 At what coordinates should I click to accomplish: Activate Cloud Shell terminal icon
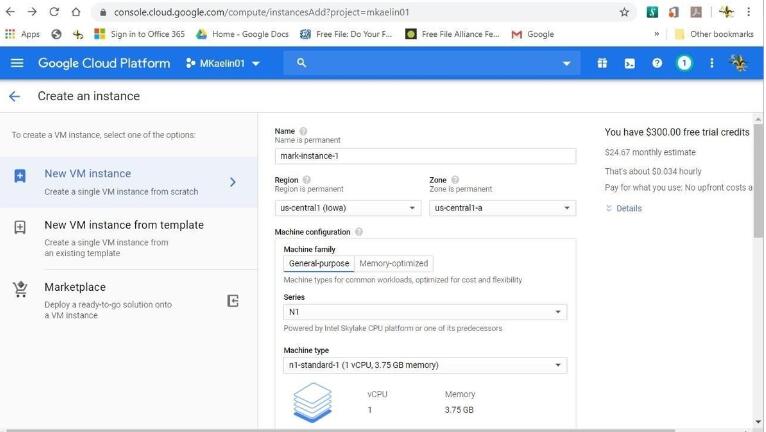point(630,63)
